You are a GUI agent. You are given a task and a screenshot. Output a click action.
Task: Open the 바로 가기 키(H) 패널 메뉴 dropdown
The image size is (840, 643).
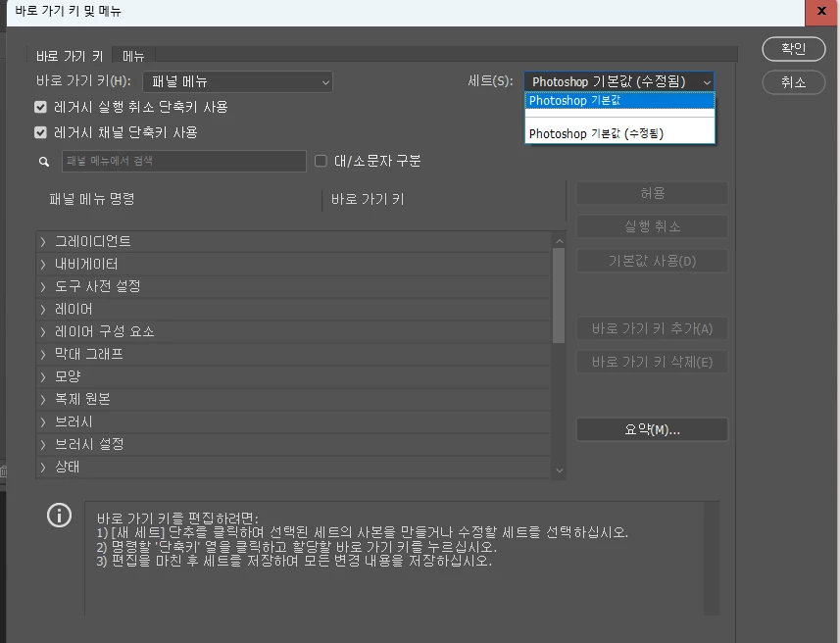coord(237,82)
